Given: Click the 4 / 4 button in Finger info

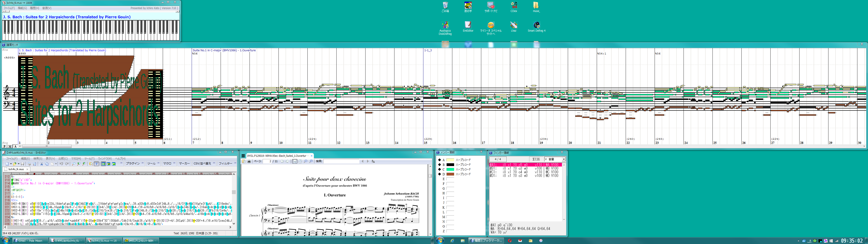Looking at the screenshot, I should (498, 159).
